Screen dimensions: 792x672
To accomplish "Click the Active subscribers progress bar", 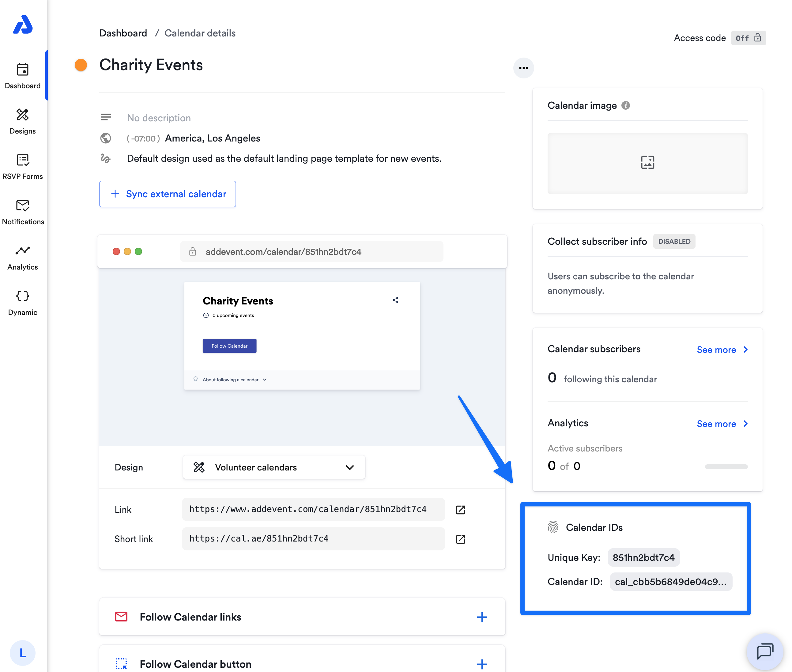I will (726, 466).
